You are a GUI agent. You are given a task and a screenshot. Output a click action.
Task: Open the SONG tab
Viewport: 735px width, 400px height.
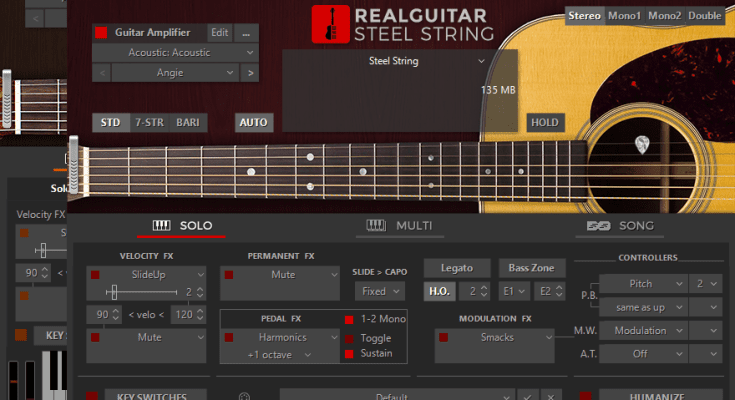click(x=620, y=226)
